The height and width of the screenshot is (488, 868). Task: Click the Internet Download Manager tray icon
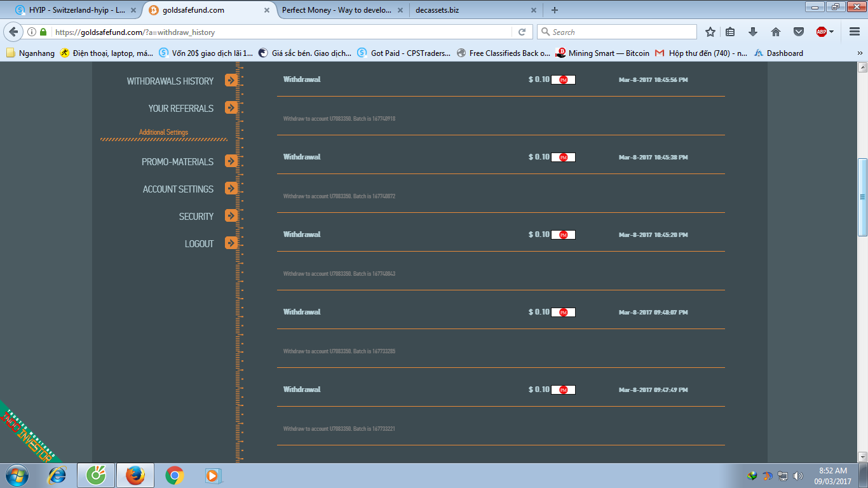[752, 475]
